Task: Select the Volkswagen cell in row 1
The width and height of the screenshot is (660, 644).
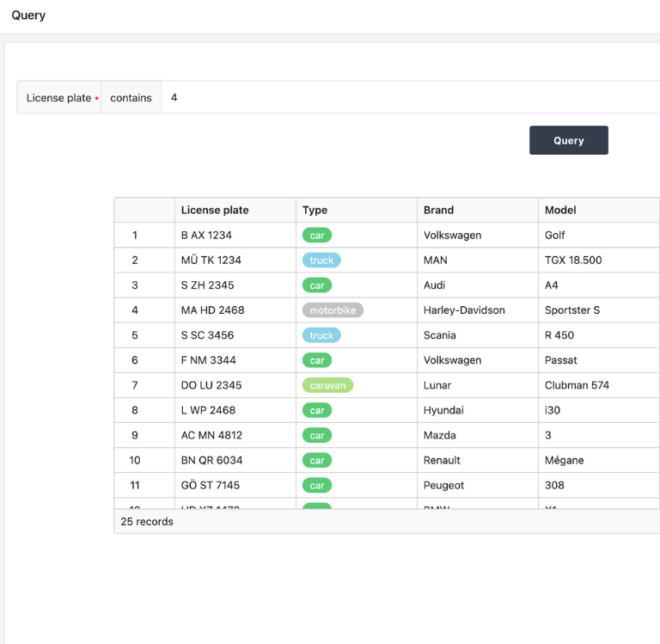Action: 478,235
